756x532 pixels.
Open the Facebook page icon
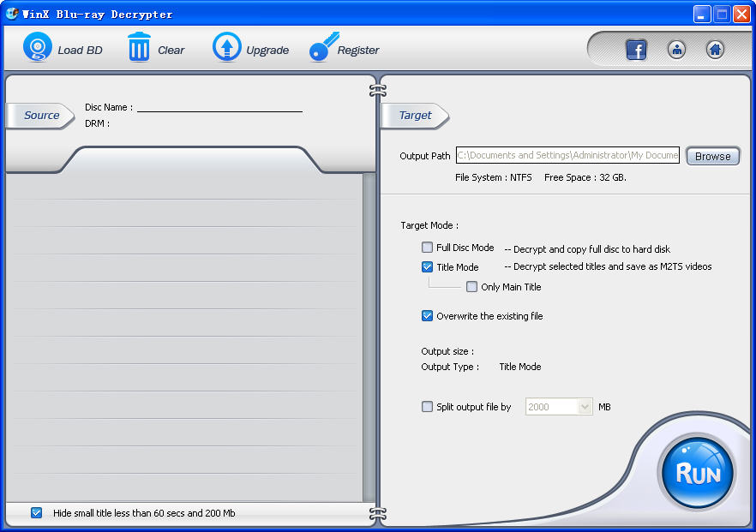point(636,50)
